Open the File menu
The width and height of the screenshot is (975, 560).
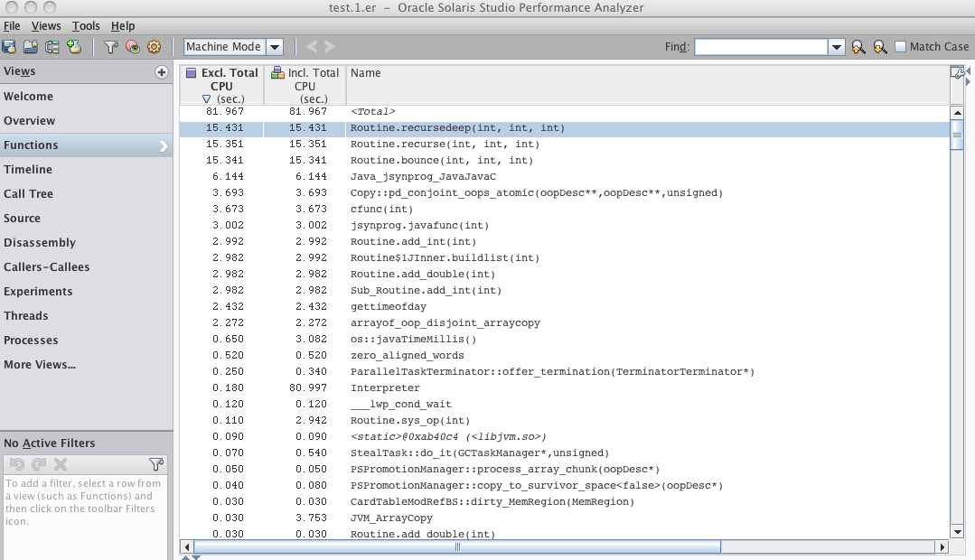(x=12, y=26)
